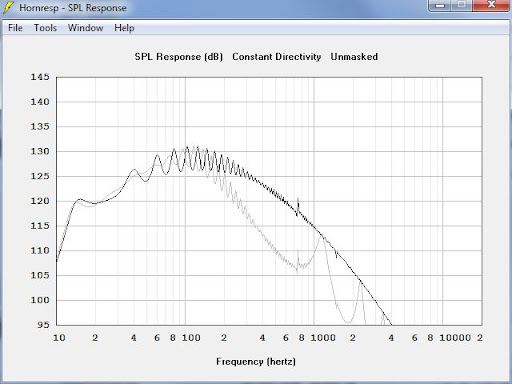Click the 'Hornresp - SPL Response' title text
512x384 pixels.
tap(73, 8)
